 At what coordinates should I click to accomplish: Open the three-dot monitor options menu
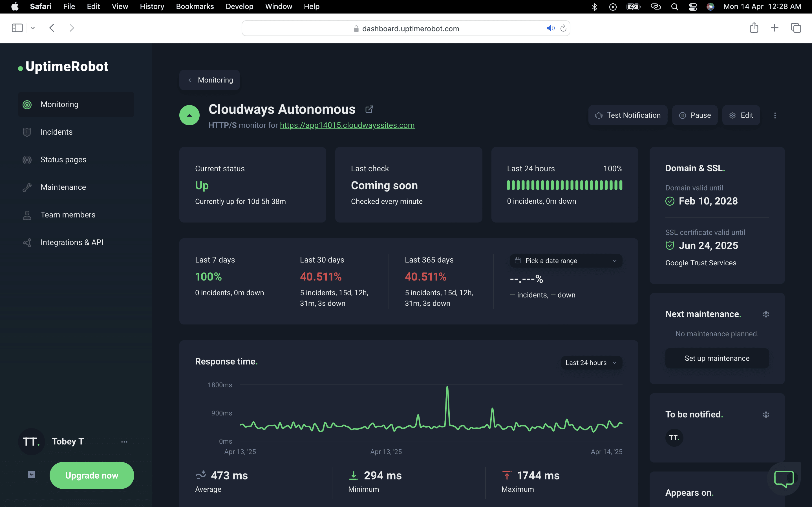tap(775, 115)
